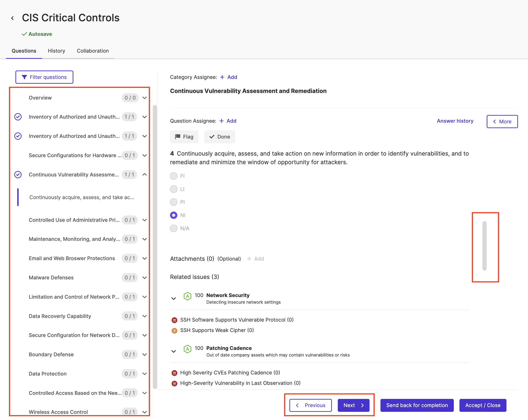Click the 0 / 1 badge for Malware Defenses
The width and height of the screenshot is (528, 420).
(x=130, y=278)
